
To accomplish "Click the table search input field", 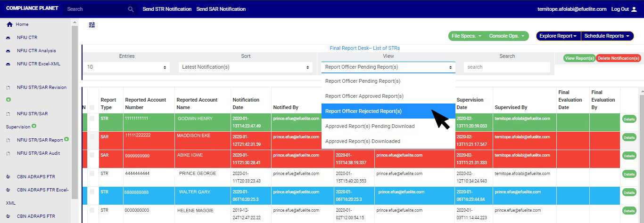I will 507,67.
